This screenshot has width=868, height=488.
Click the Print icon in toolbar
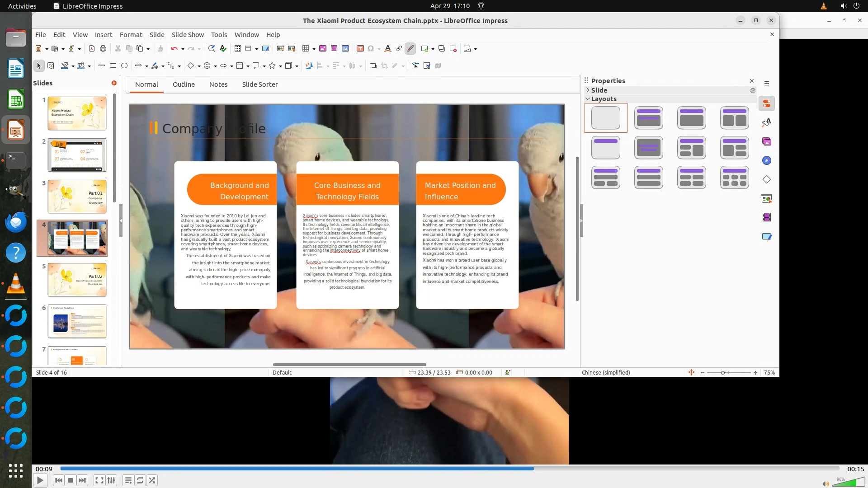103,49
